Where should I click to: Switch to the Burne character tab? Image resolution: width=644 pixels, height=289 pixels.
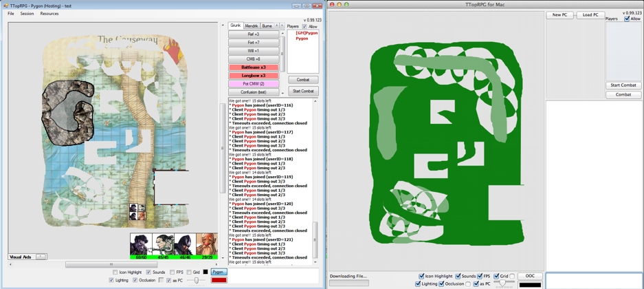[267, 26]
